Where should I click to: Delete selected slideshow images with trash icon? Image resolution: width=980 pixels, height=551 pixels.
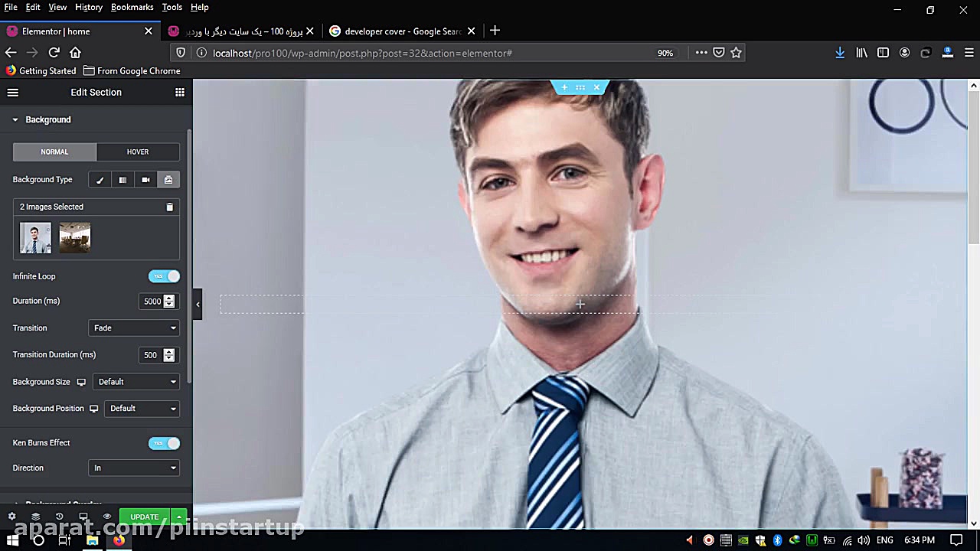[x=170, y=207]
